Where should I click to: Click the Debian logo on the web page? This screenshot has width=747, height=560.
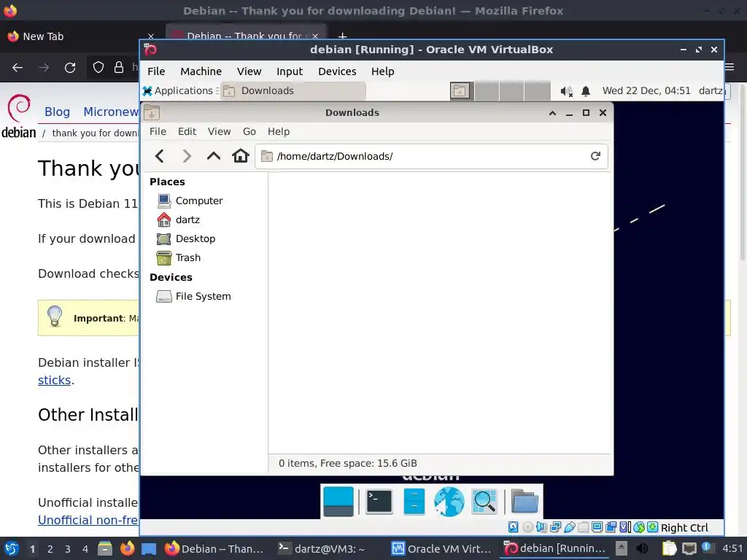[19, 116]
